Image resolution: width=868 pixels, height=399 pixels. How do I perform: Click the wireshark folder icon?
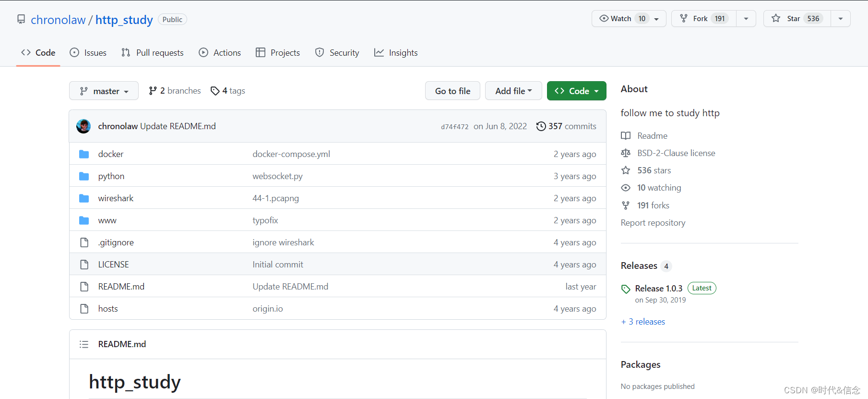(x=84, y=198)
